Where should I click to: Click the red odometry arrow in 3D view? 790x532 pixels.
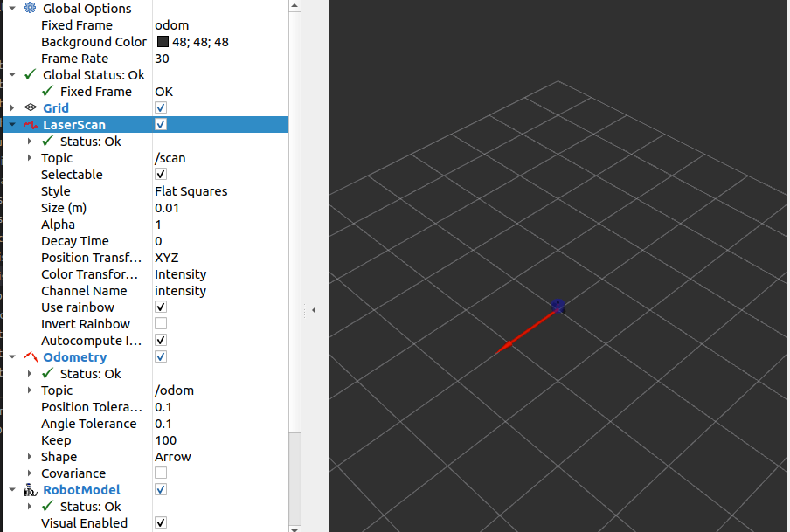(x=524, y=333)
